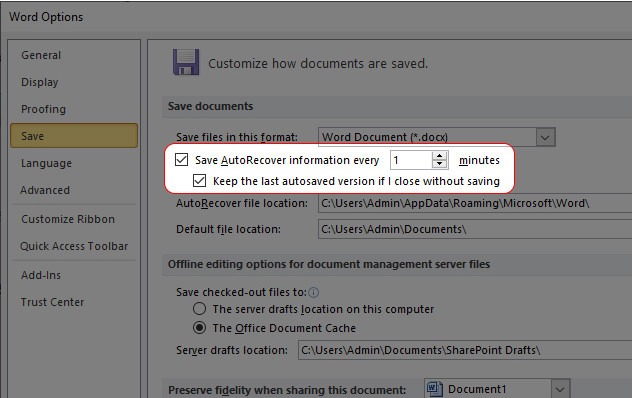Click the floppy disk save icon
Viewport: 633px width, 398px height.
tap(186, 62)
